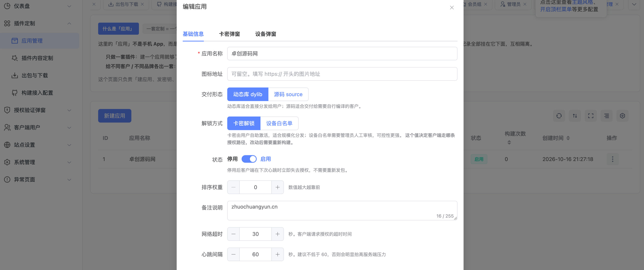The image size is (644, 270).
Task: Expand the 系统管理 sidebar menu
Action: point(39,162)
